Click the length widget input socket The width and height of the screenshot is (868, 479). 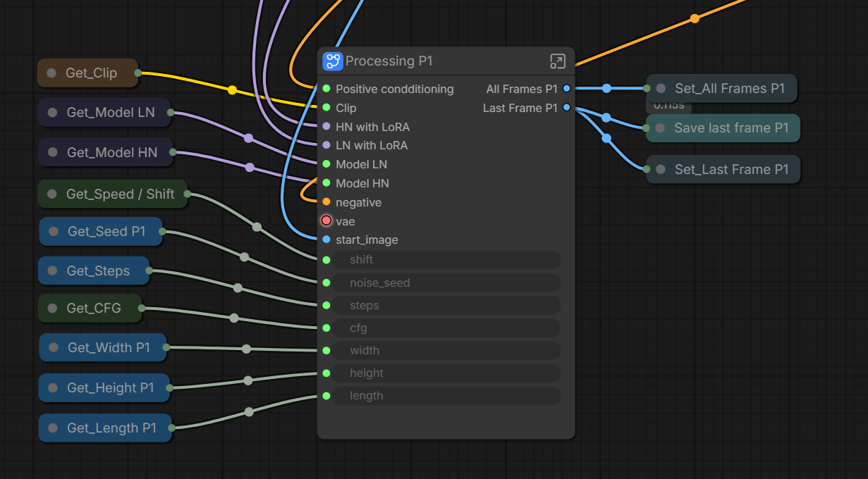[326, 395]
